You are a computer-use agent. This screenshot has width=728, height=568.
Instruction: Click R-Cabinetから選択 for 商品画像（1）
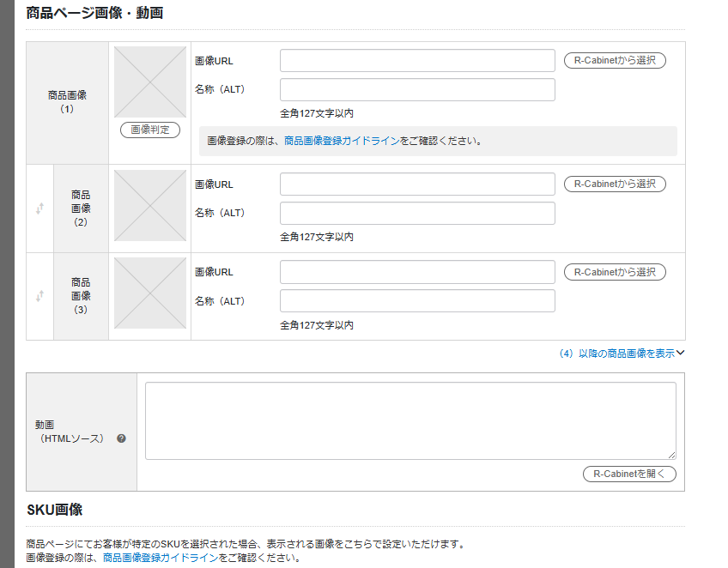[615, 60]
